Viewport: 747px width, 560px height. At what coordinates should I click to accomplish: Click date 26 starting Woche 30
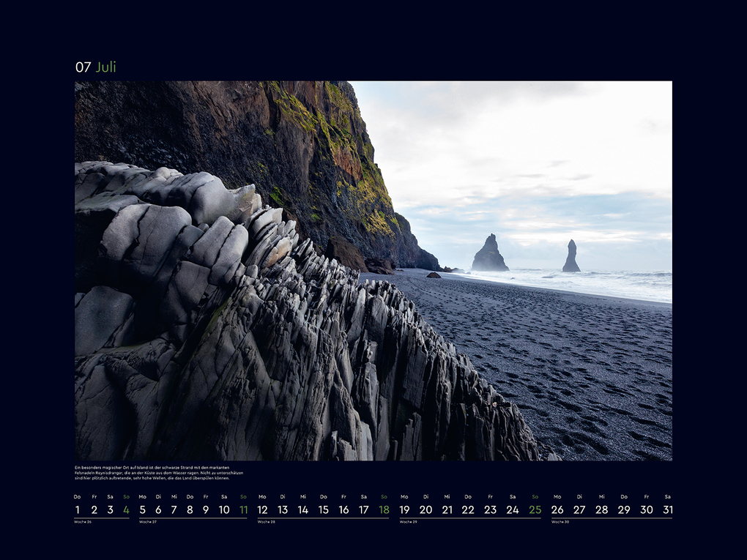pos(557,509)
